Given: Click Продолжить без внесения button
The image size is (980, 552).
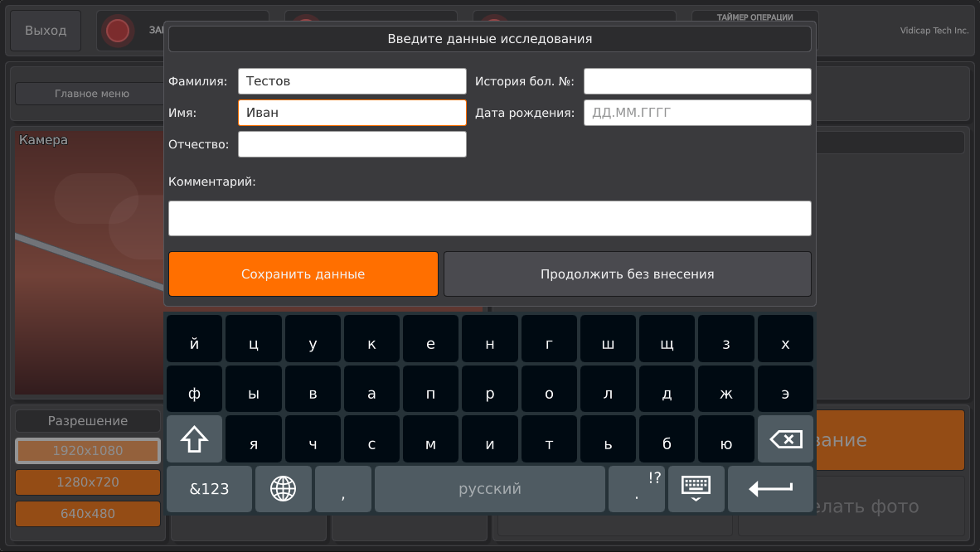Looking at the screenshot, I should (628, 274).
